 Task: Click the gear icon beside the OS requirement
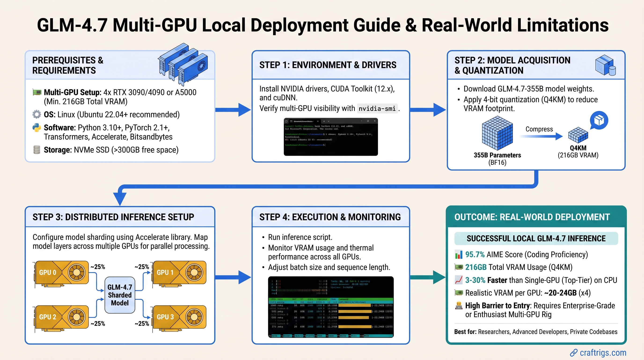[x=37, y=115]
